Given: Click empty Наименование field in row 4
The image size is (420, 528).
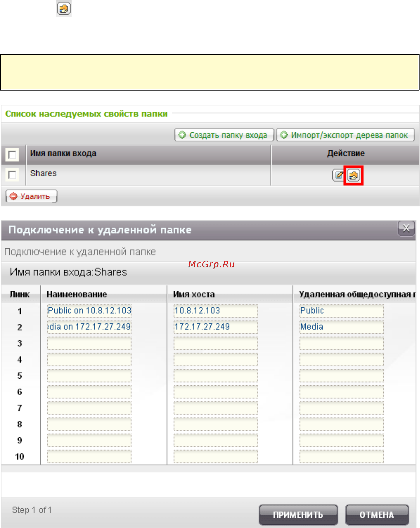Looking at the screenshot, I should 89,359.
